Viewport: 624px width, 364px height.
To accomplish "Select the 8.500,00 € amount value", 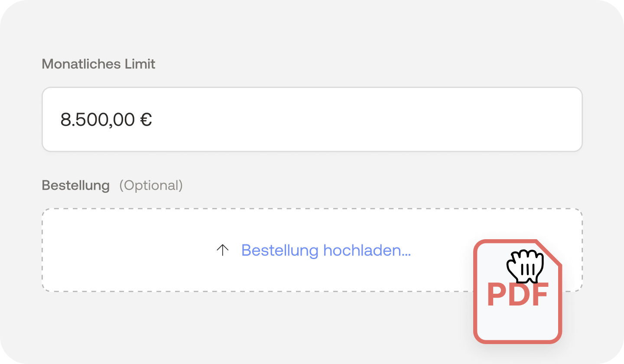I will [x=106, y=119].
